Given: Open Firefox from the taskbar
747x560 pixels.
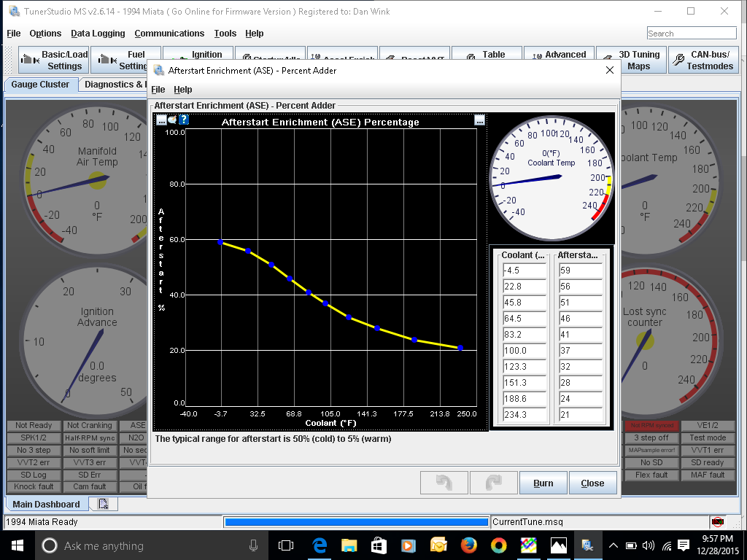Looking at the screenshot, I should pos(468,545).
